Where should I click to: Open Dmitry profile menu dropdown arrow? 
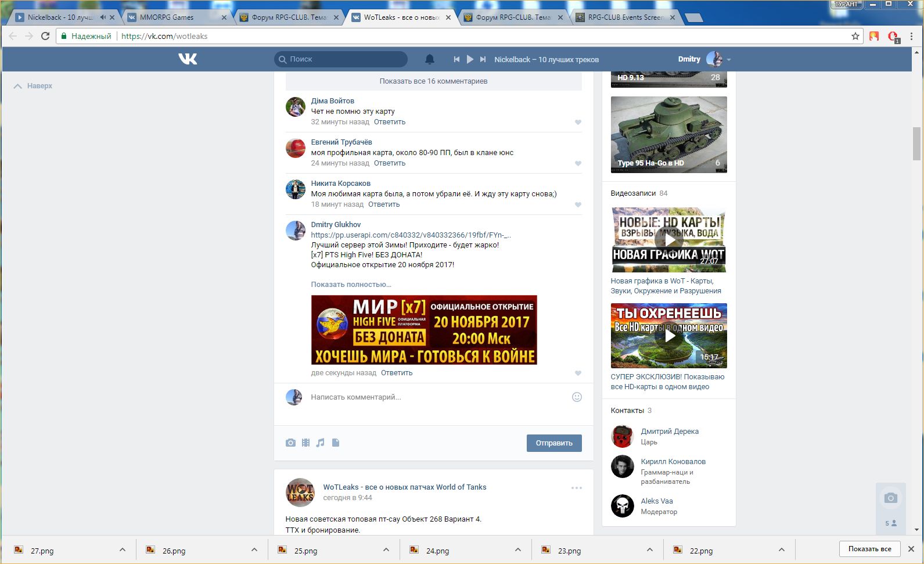click(729, 60)
